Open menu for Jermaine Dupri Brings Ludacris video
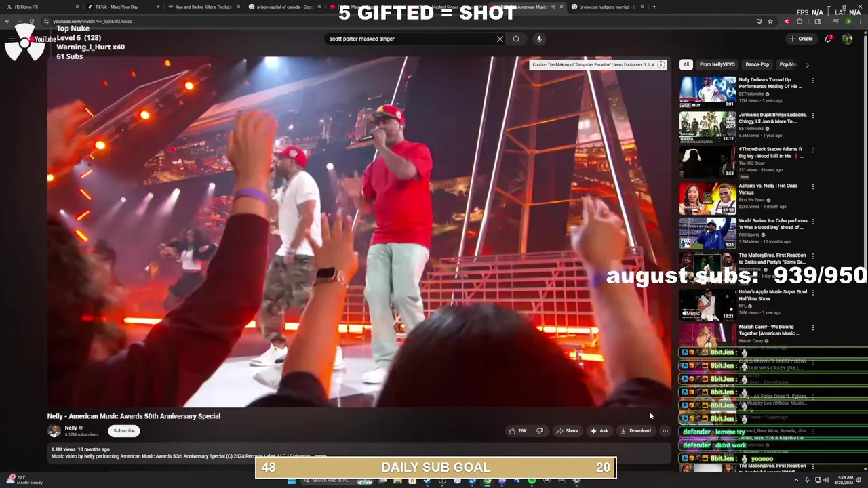Screen dimensions: 868x488 812,115
